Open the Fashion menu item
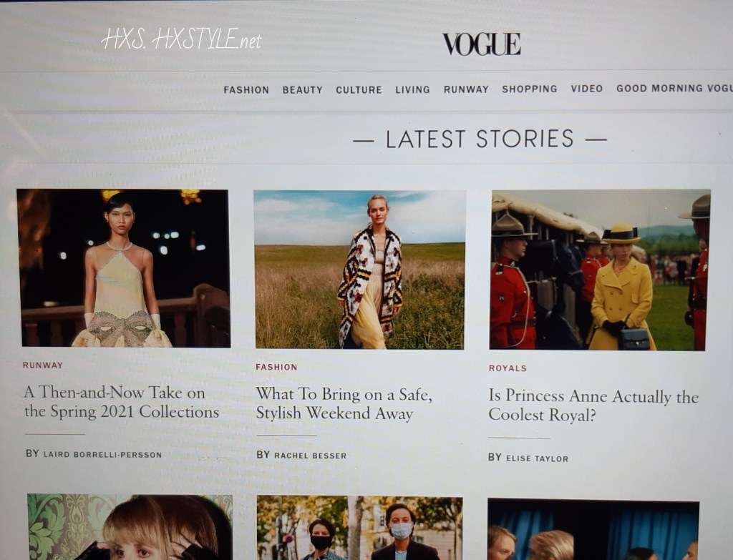 click(x=246, y=89)
